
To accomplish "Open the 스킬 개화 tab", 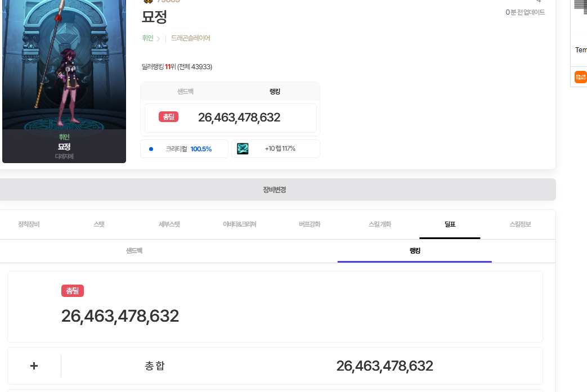I will pyautogui.click(x=380, y=224).
